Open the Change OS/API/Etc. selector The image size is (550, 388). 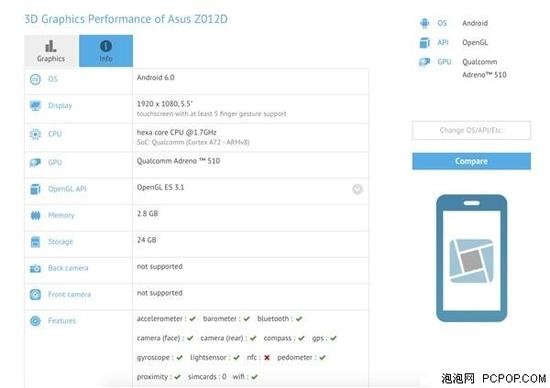click(x=471, y=131)
